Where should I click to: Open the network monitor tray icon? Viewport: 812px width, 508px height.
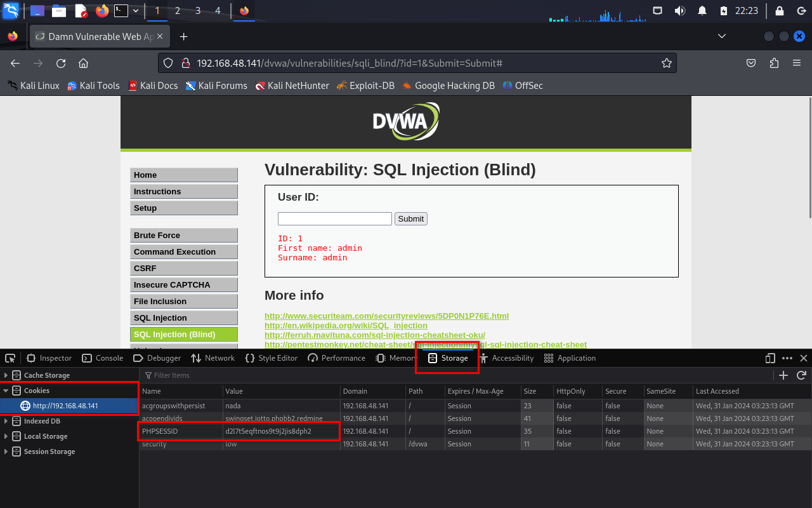coord(658,11)
